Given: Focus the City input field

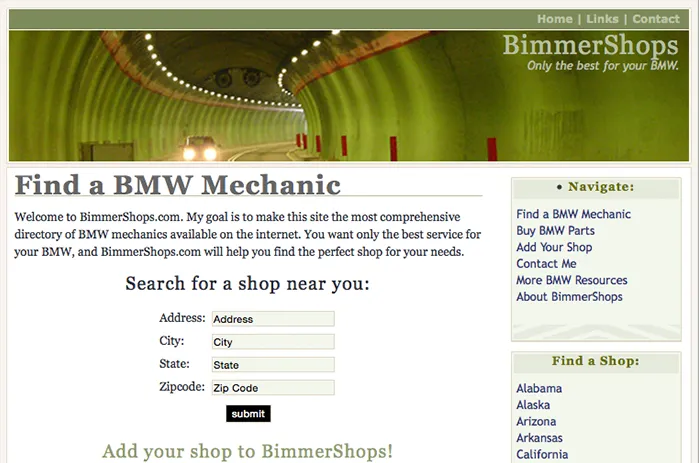Looking at the screenshot, I should (273, 342).
